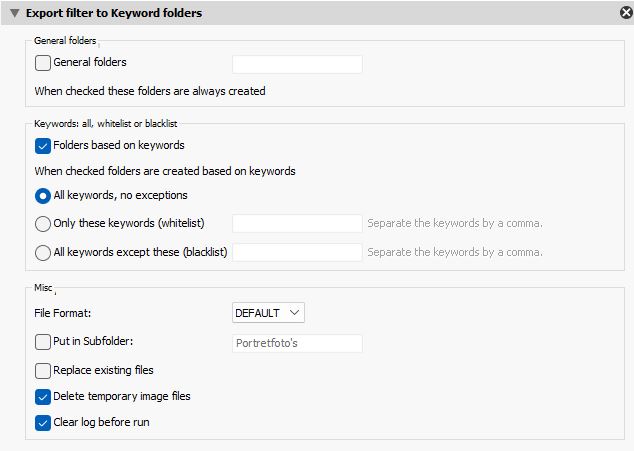Click the whitelist comma separator hint text
Viewport: 634px width, 451px height.
455,224
